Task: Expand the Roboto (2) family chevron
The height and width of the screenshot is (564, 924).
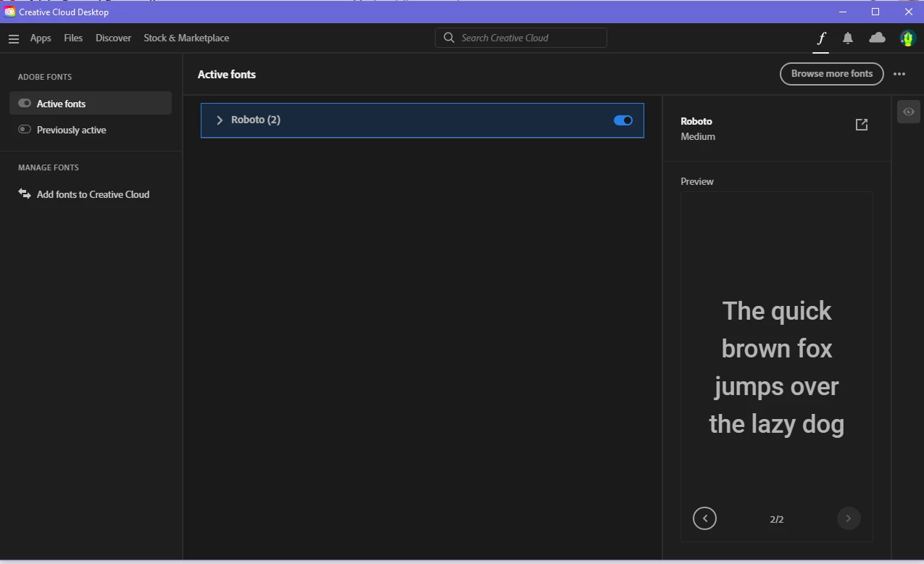Action: (220, 120)
